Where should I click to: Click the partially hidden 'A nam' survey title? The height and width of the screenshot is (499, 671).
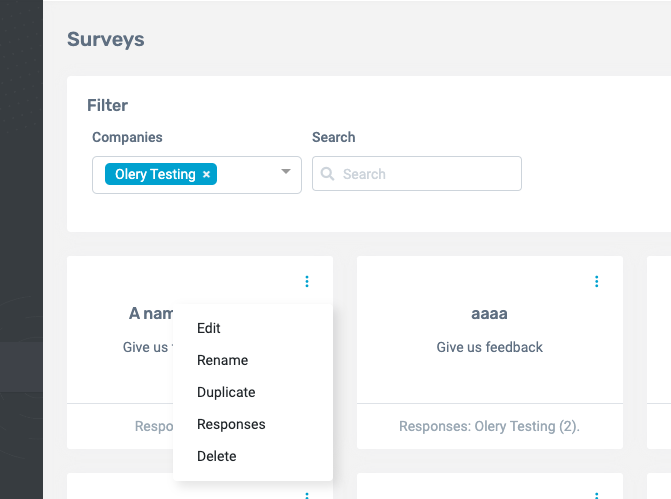[x=151, y=314]
